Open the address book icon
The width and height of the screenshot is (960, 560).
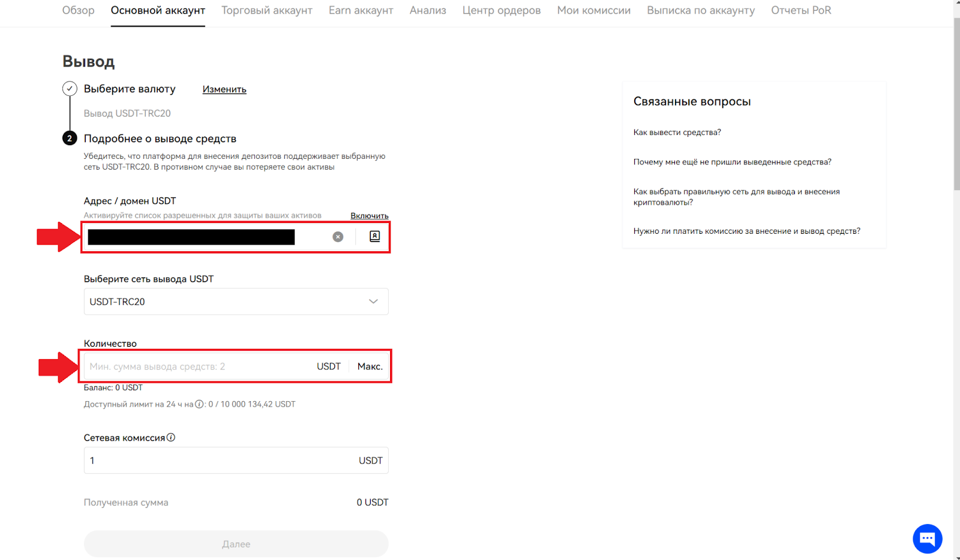point(374,236)
